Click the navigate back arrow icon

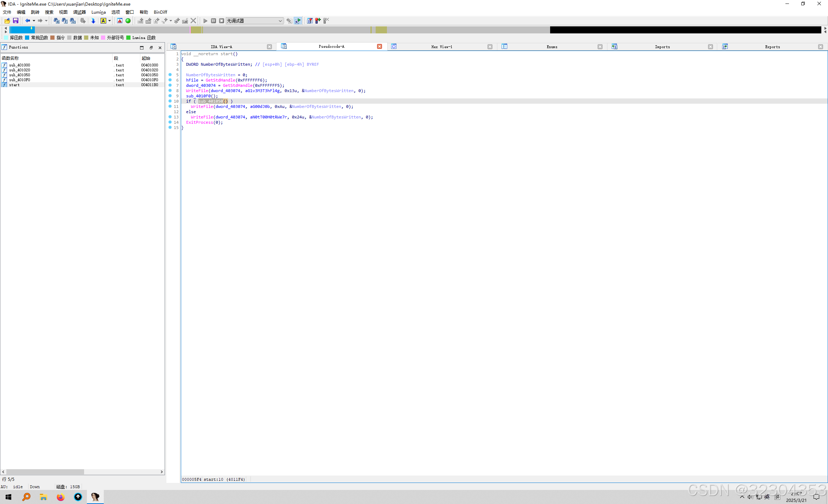[x=27, y=21]
